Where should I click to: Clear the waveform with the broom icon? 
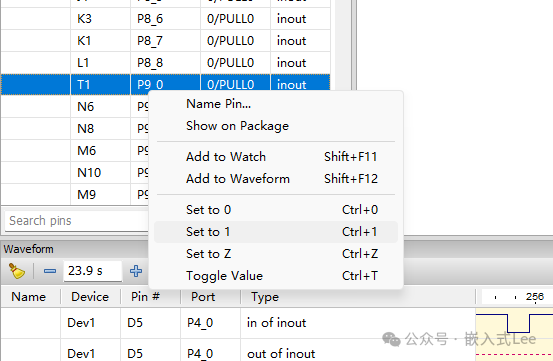[16, 271]
